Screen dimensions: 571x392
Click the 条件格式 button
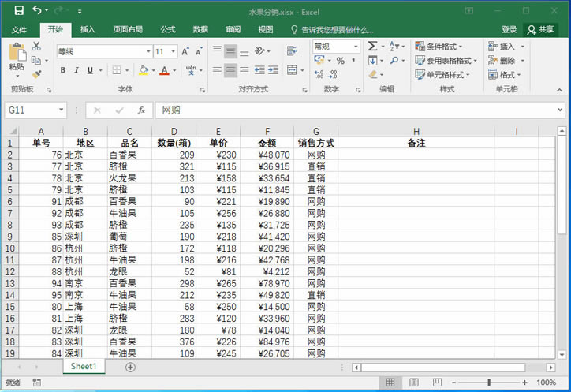coord(446,47)
